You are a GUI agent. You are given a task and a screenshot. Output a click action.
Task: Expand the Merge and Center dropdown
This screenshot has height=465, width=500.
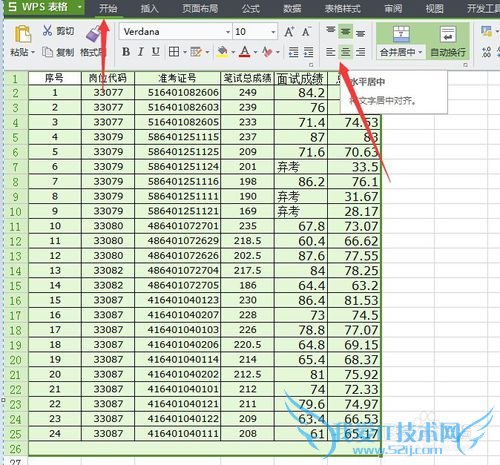click(420, 52)
